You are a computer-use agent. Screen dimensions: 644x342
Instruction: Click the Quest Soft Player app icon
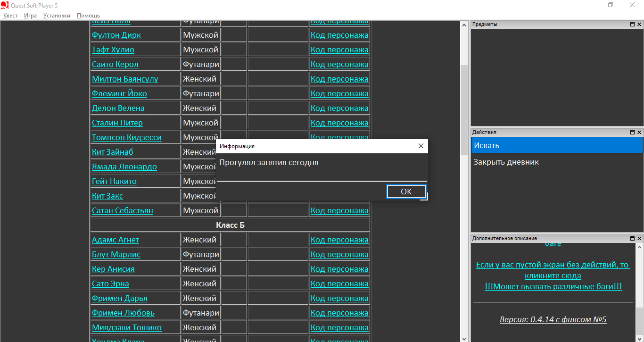point(5,5)
